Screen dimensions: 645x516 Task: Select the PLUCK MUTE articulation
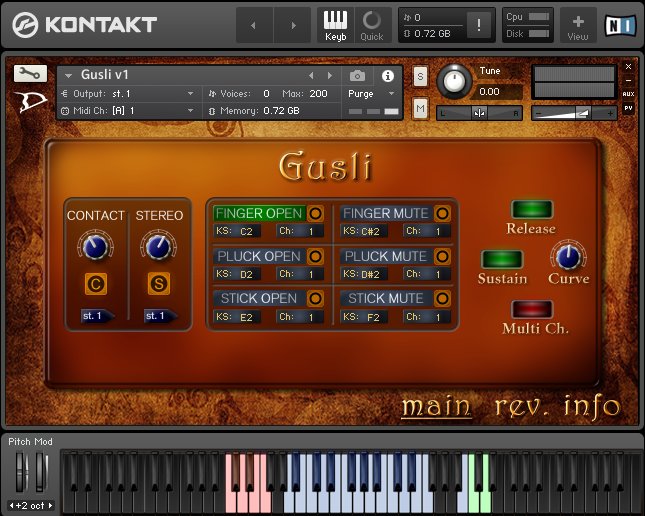386,256
